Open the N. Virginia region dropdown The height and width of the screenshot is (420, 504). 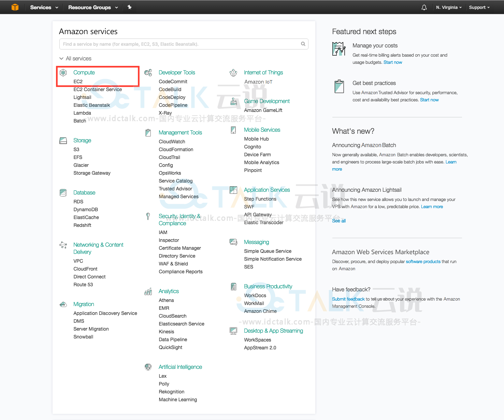point(449,7)
